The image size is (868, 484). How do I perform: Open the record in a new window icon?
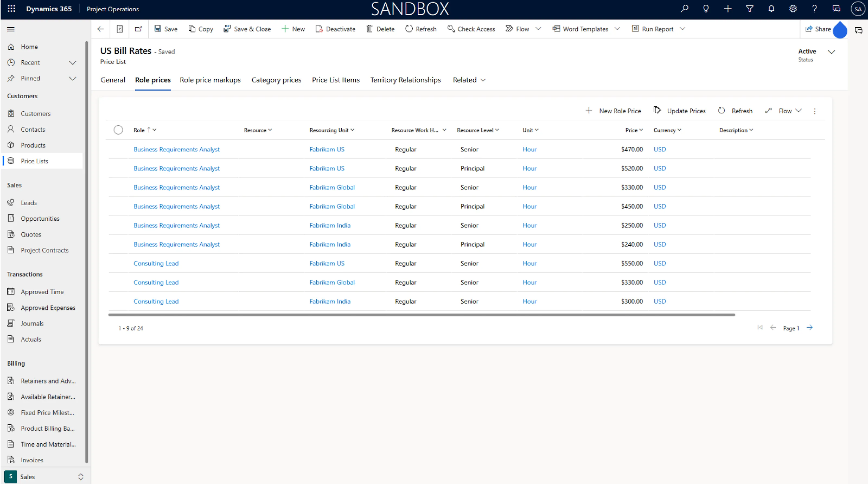point(139,29)
